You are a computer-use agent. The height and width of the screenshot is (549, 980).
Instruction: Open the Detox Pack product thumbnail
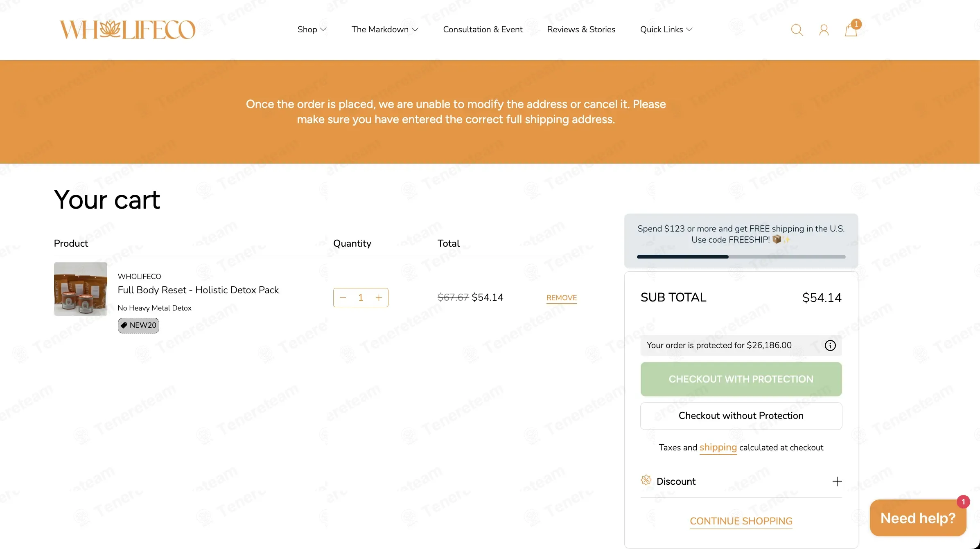(x=81, y=289)
